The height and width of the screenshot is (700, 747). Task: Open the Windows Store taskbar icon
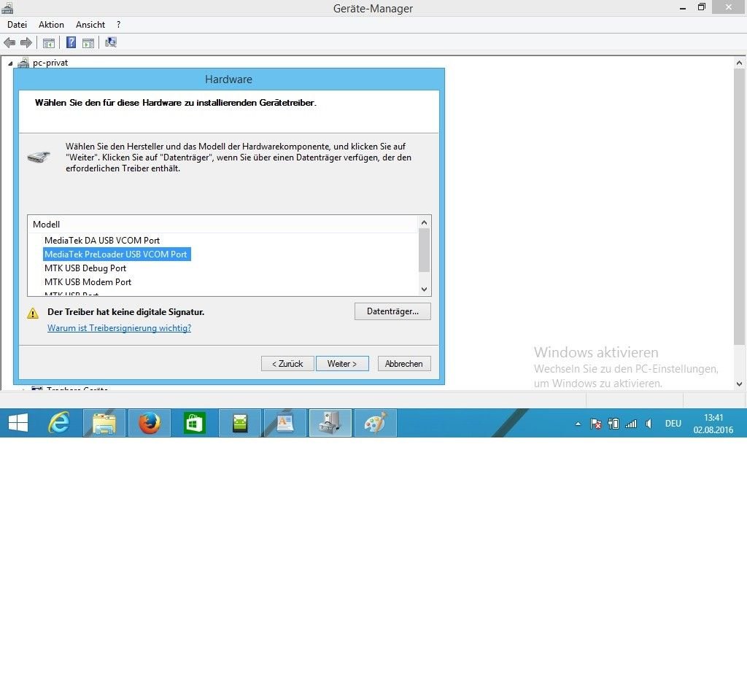194,423
